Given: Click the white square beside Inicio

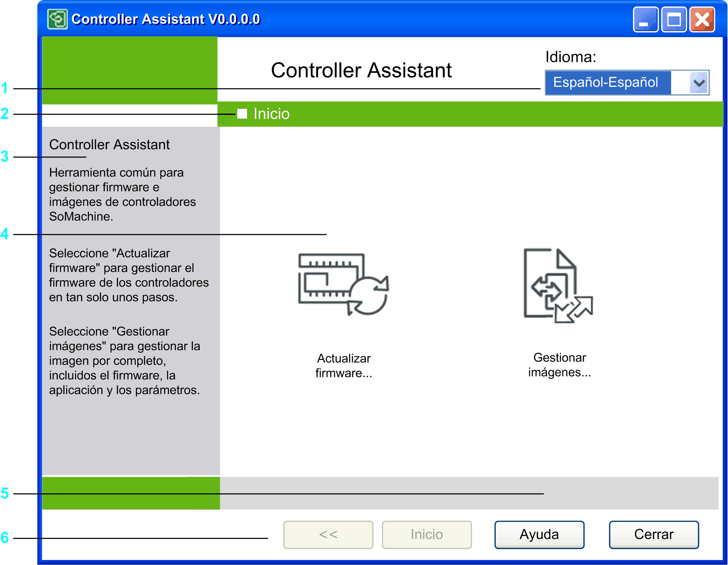Looking at the screenshot, I should (x=242, y=114).
